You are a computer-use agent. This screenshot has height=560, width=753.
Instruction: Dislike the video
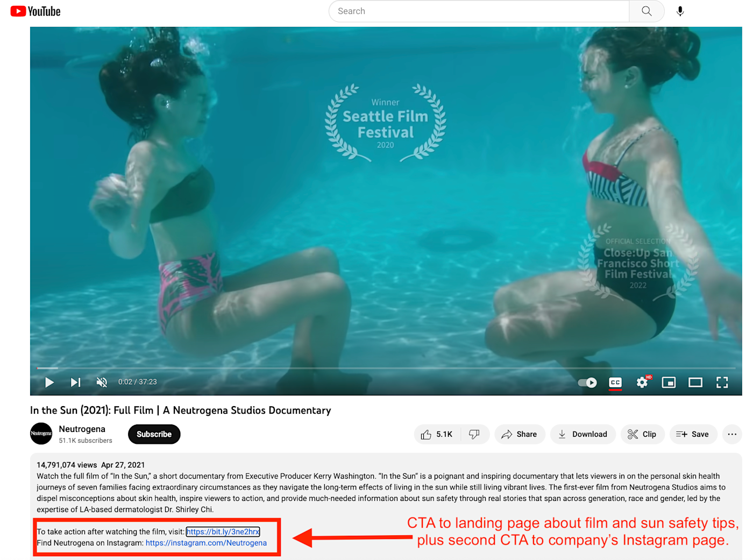pos(474,434)
